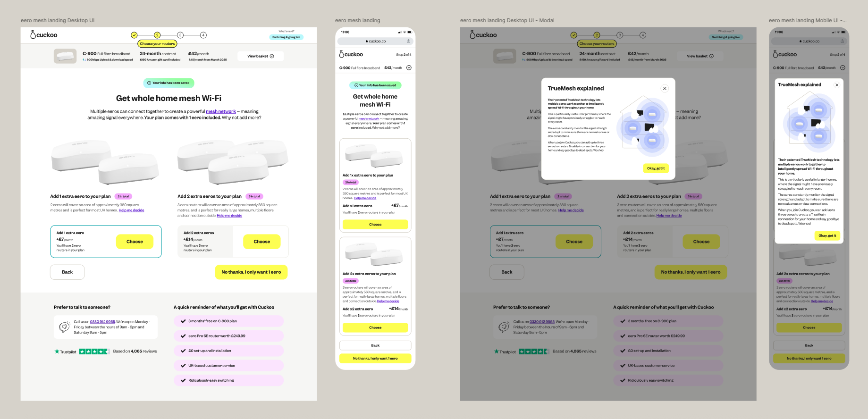The height and width of the screenshot is (419, 868).
Task: Click the router thumbnail in the Desktop UI basket bar
Action: [x=65, y=56]
